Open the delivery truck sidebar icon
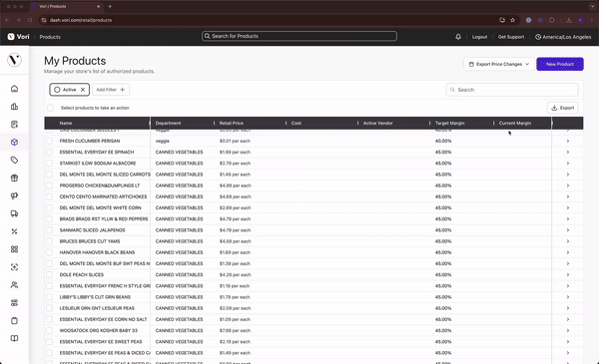The width and height of the screenshot is (599, 364). click(14, 213)
